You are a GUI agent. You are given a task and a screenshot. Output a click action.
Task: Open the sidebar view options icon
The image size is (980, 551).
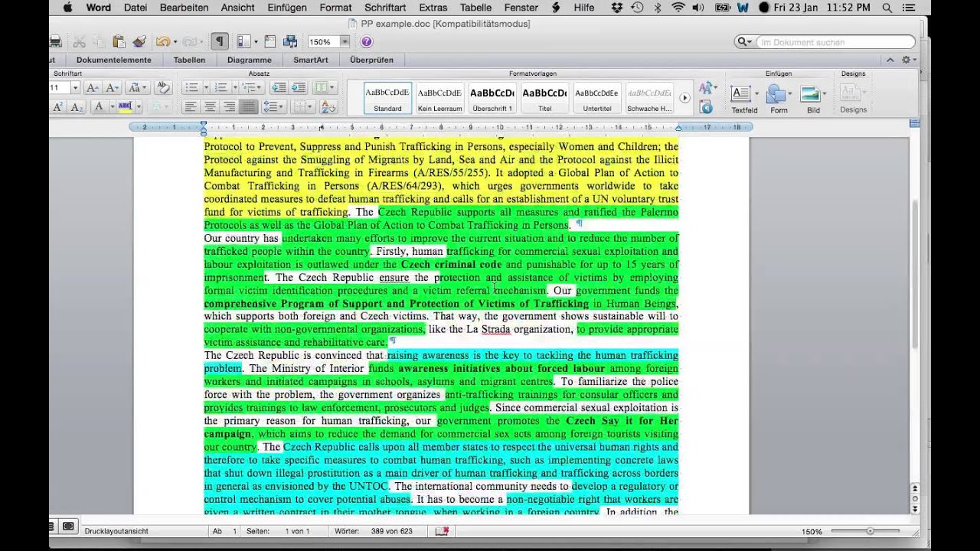click(244, 41)
